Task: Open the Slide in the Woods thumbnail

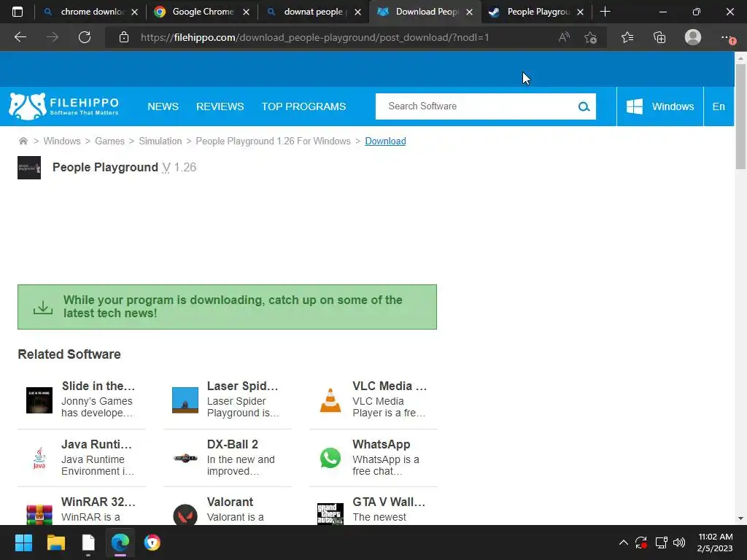Action: coord(39,400)
